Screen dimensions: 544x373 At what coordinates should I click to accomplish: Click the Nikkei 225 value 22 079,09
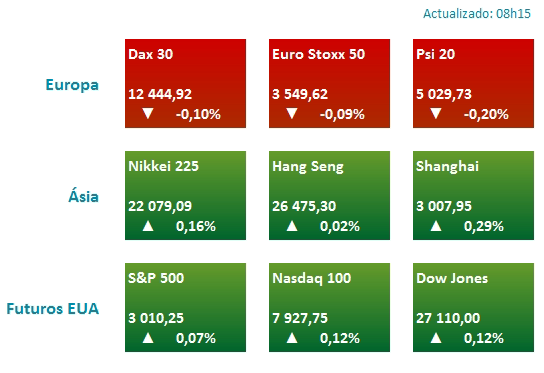click(x=160, y=206)
